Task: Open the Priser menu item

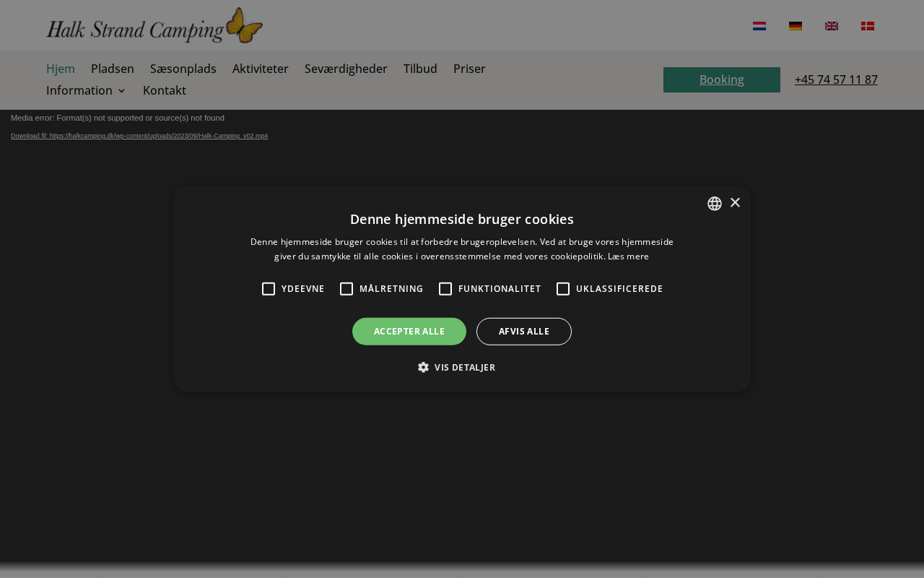Action: pyautogui.click(x=469, y=69)
